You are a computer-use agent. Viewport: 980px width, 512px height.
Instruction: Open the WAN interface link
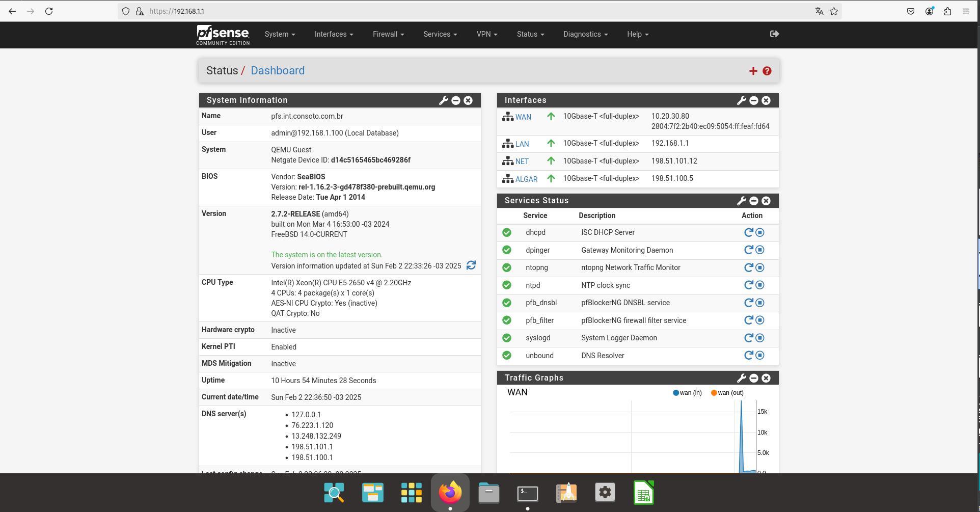[523, 117]
